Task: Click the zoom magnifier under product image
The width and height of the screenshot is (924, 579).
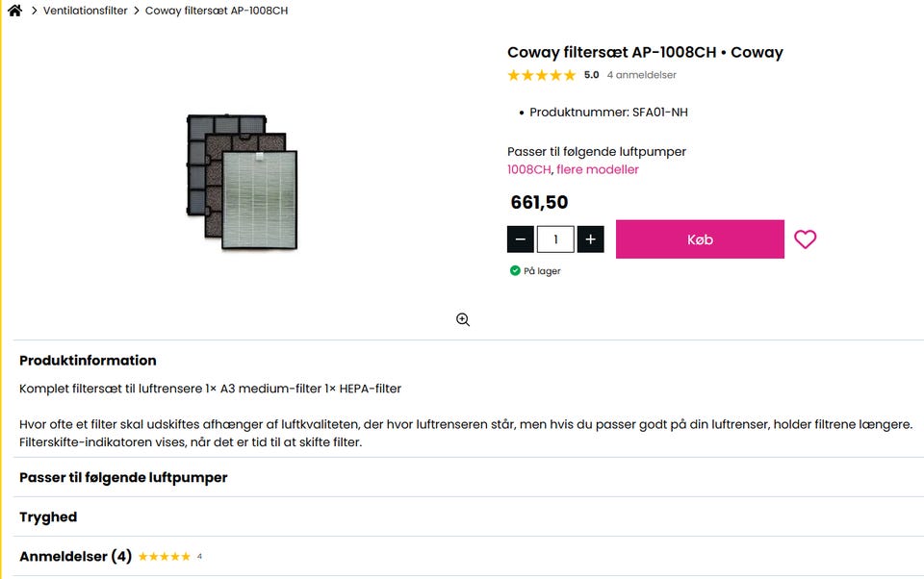Action: (x=463, y=320)
